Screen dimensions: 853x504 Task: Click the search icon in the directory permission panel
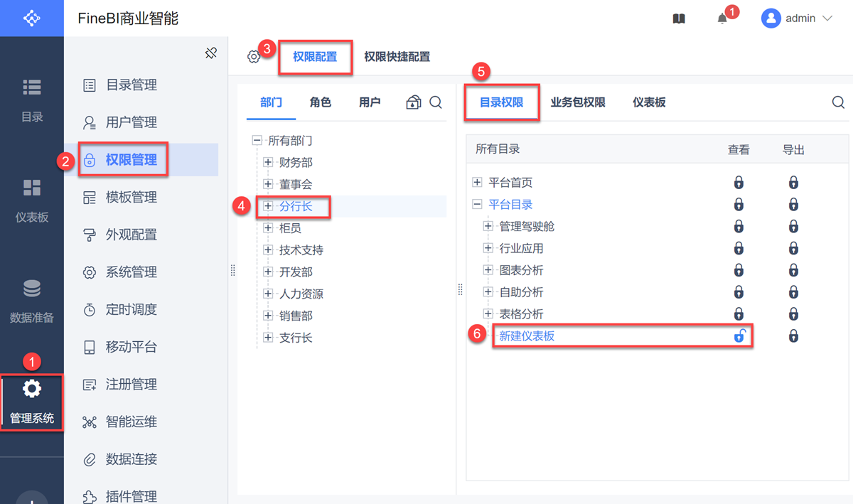(838, 103)
